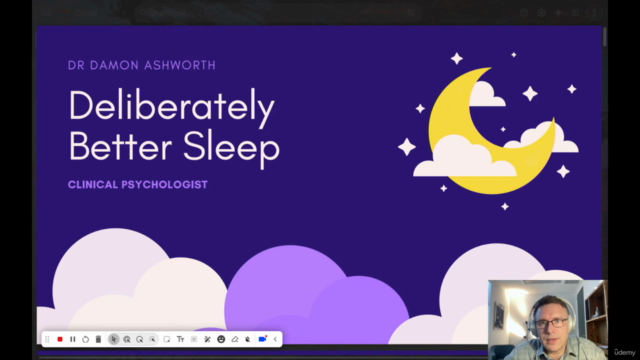The height and width of the screenshot is (360, 640).
Task: Toggle the muted microphone icon
Action: tap(248, 339)
